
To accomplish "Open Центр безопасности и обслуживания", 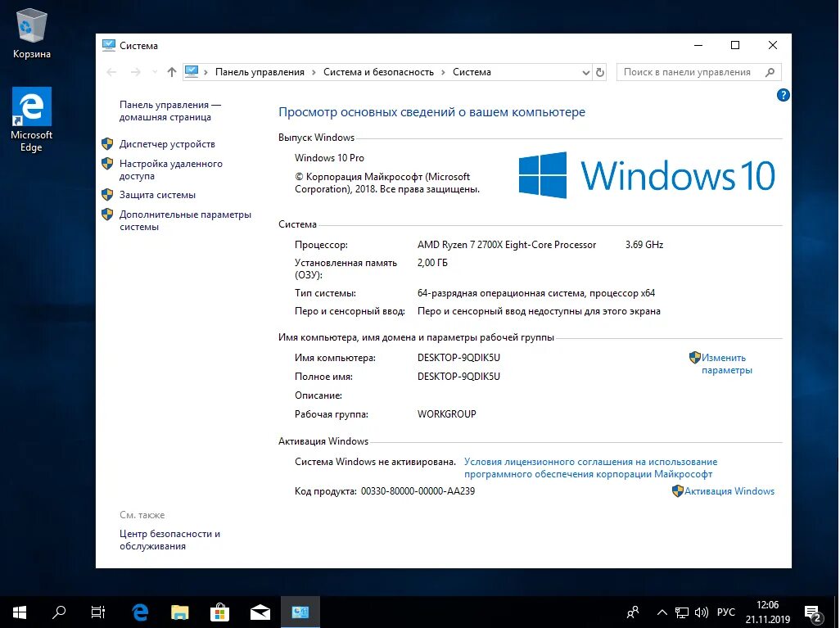I will pyautogui.click(x=169, y=540).
